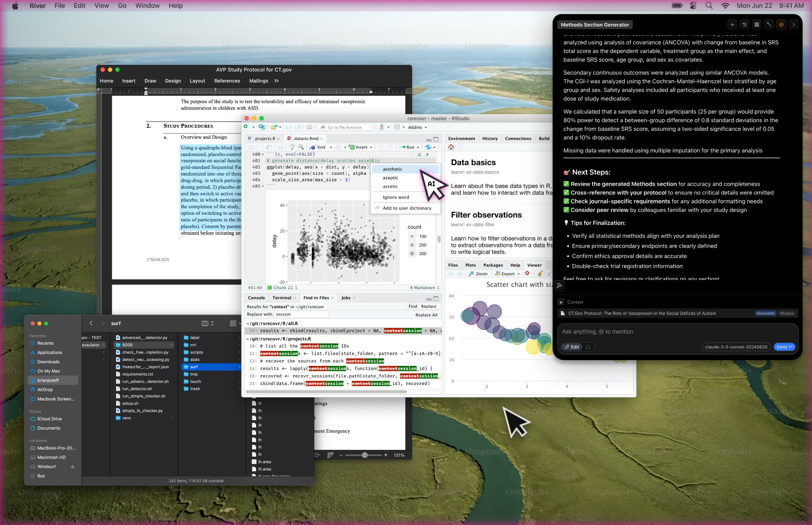Adjust the Word zoom slider
Viewport: 812px width, 525px height.
point(365,455)
